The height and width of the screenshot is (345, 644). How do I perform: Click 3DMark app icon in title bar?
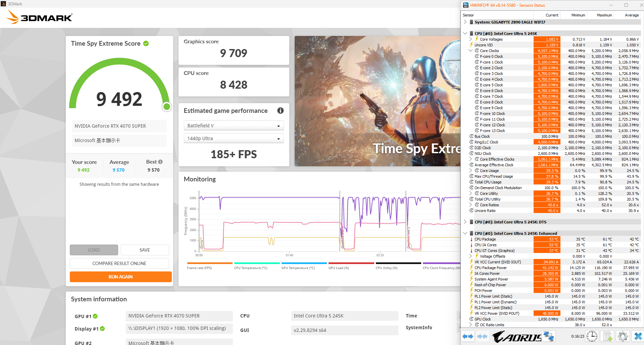(x=3, y=4)
